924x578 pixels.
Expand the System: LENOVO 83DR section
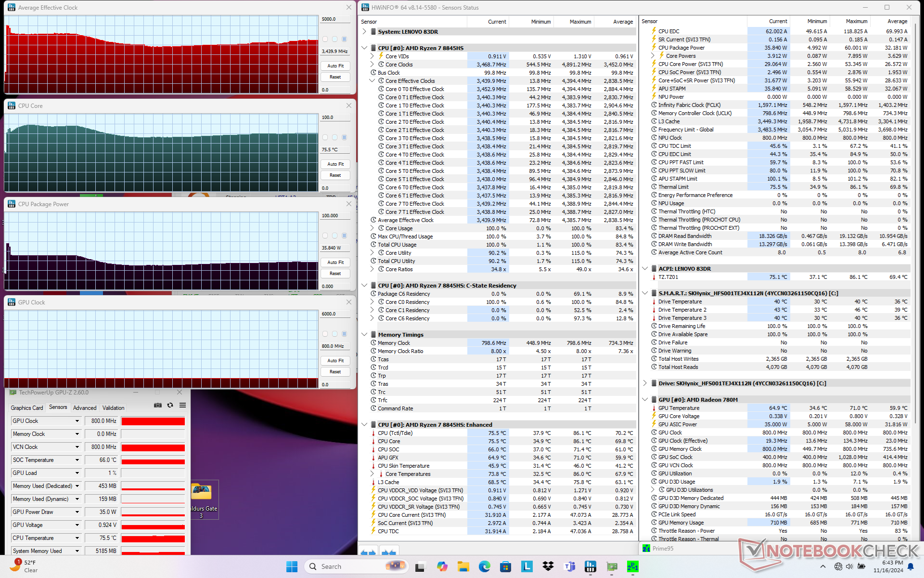[364, 32]
